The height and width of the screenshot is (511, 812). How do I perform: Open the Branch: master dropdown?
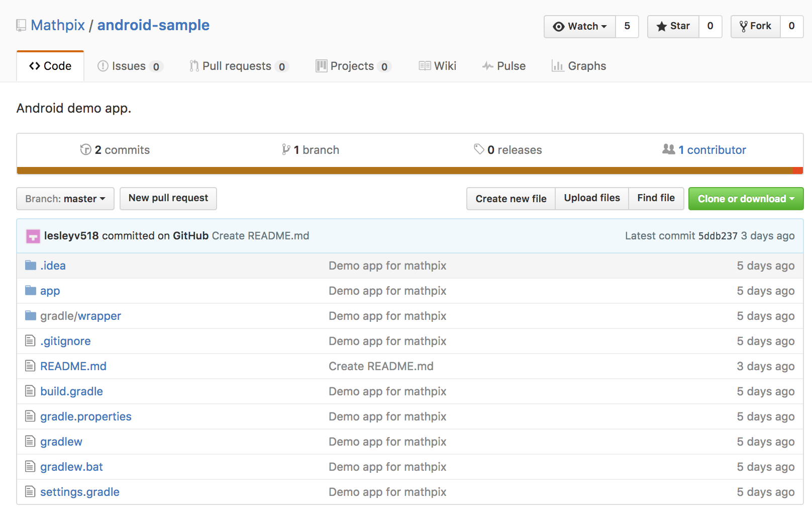click(65, 199)
